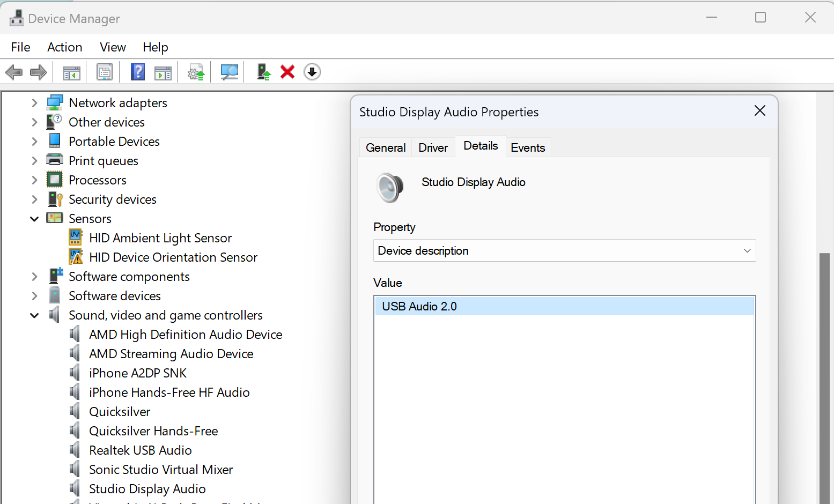Close the Studio Display Audio Properties dialog
The width and height of the screenshot is (834, 504).
(759, 111)
